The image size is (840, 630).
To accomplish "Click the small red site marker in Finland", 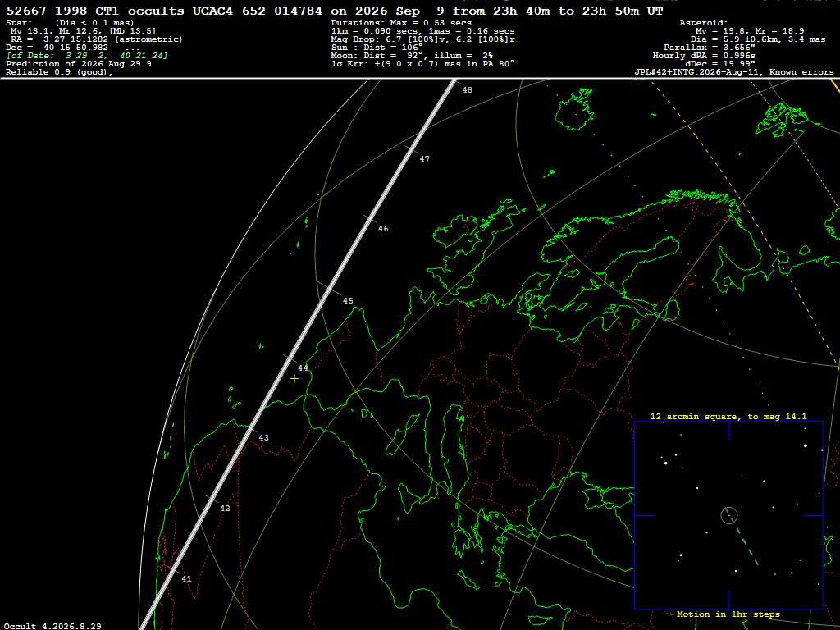I will [x=692, y=283].
